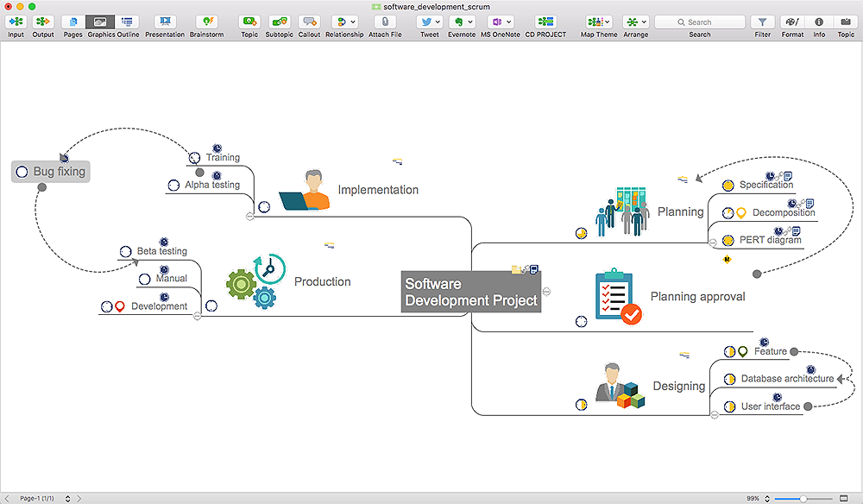This screenshot has width=863, height=504.
Task: Select the Designing topic
Action: click(x=679, y=387)
